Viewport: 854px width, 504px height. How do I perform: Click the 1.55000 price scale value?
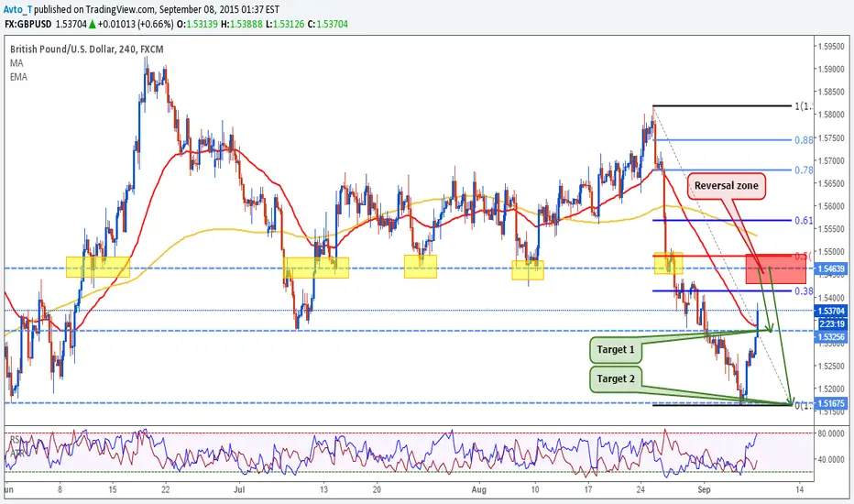click(x=833, y=252)
